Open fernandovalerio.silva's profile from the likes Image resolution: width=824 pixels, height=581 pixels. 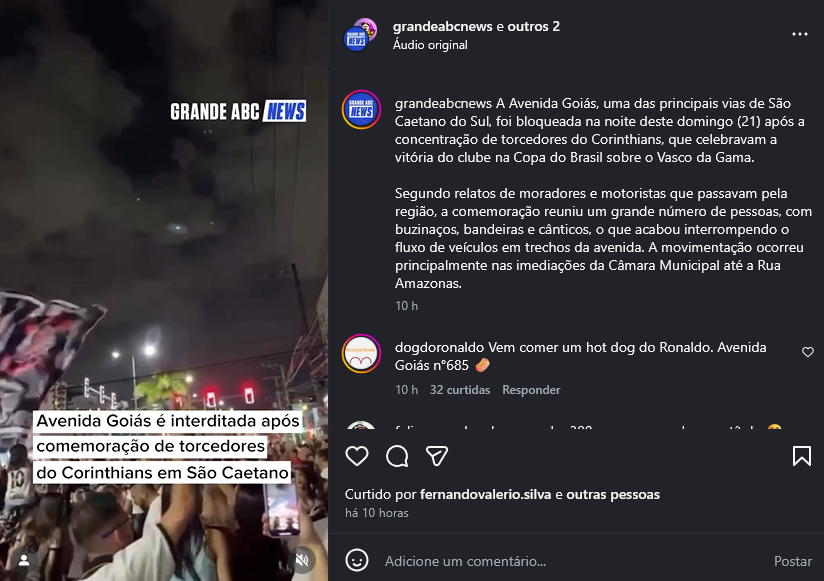coord(486,494)
